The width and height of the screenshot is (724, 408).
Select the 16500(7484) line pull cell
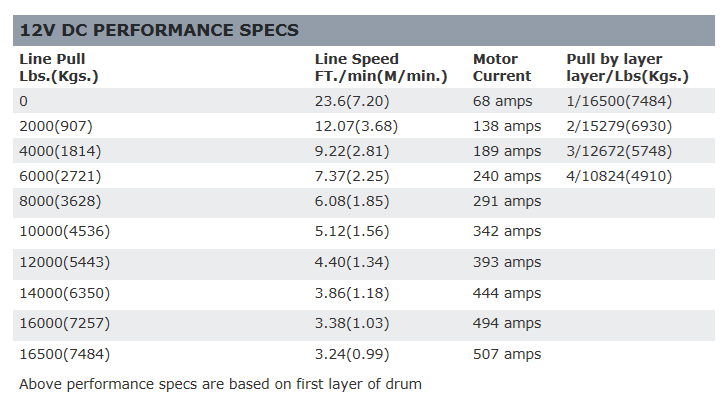pyautogui.click(x=65, y=354)
